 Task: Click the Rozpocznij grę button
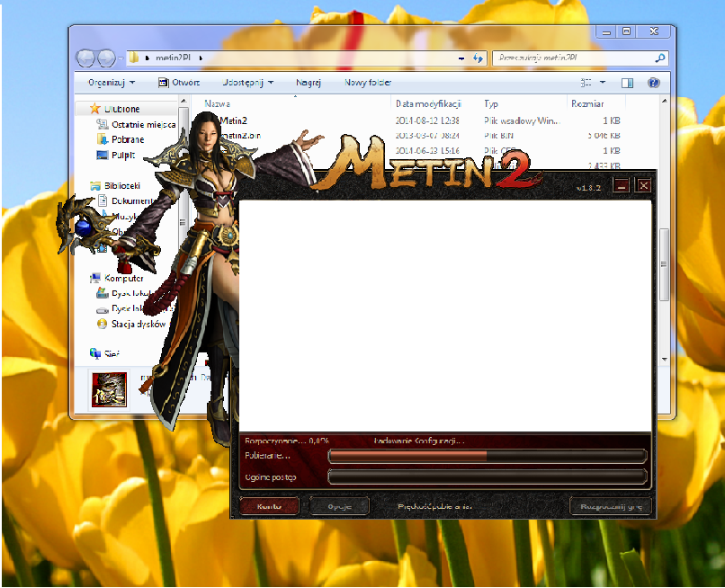click(x=611, y=506)
